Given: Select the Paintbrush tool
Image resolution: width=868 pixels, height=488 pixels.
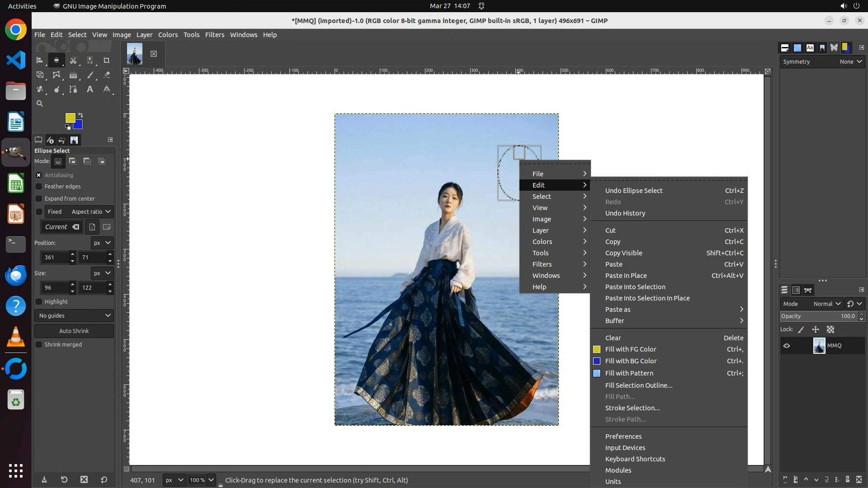Looking at the screenshot, I should 90,75.
